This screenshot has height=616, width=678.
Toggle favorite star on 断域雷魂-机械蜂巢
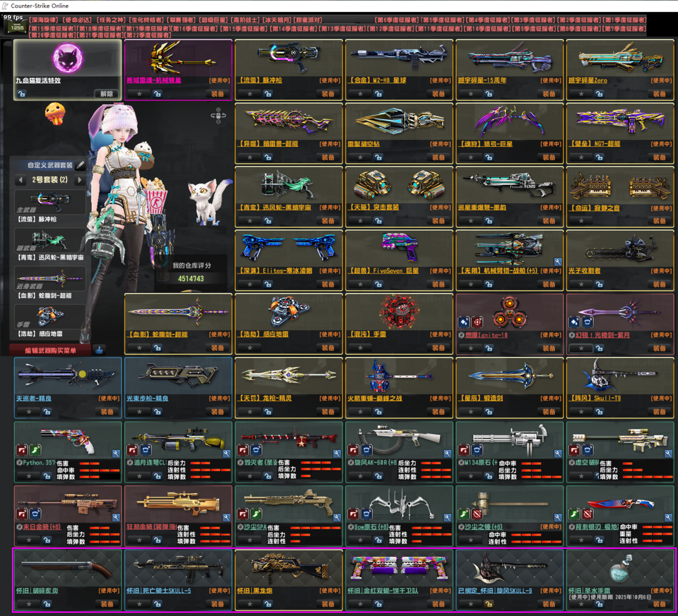click(x=139, y=93)
